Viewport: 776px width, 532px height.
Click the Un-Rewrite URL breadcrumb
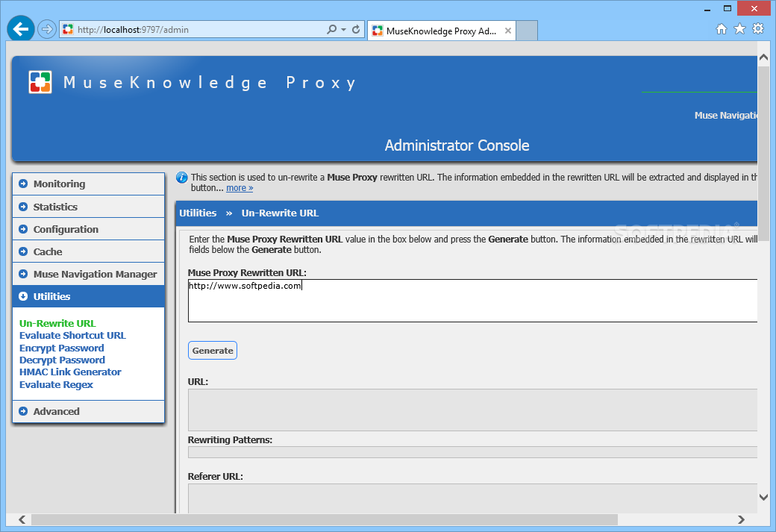(280, 213)
